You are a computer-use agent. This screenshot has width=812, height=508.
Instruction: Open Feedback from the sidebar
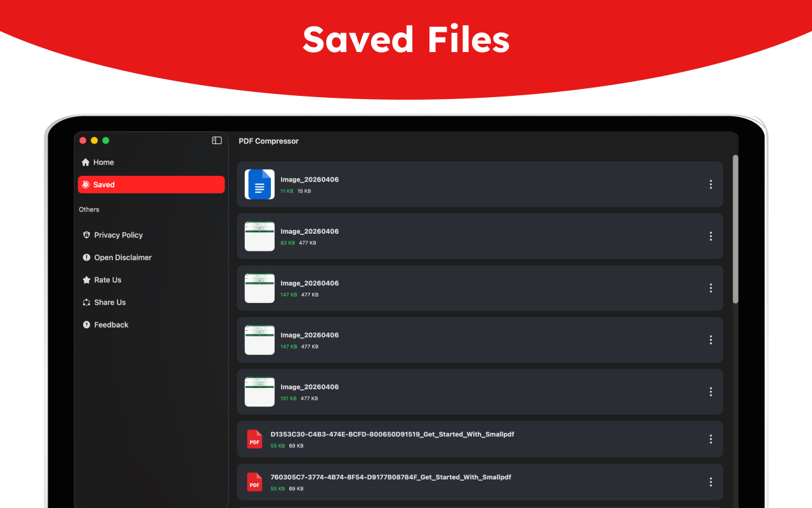106,325
